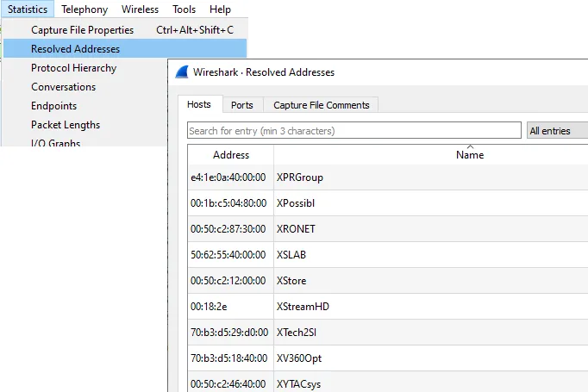Sort by the Address column header

pyautogui.click(x=231, y=155)
